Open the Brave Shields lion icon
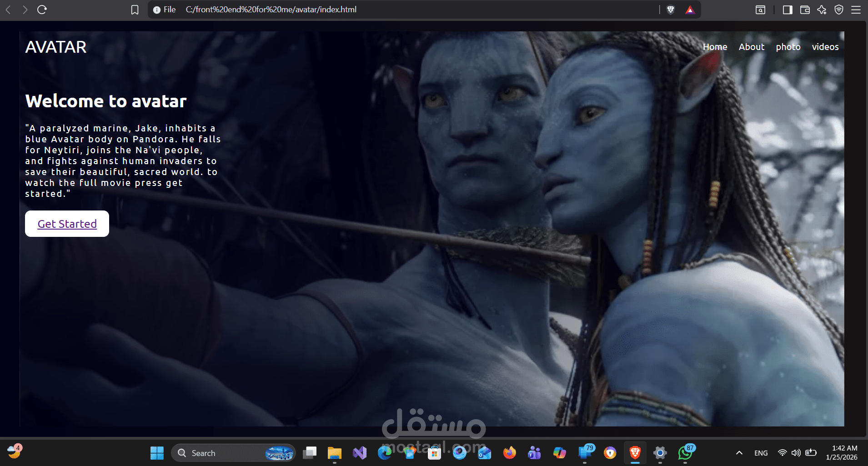 click(x=671, y=10)
